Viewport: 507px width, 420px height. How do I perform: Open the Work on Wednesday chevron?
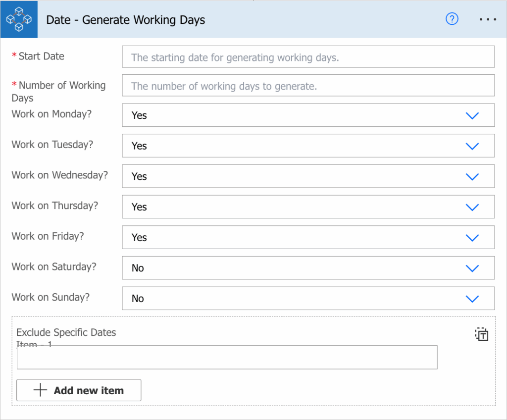pyautogui.click(x=472, y=177)
